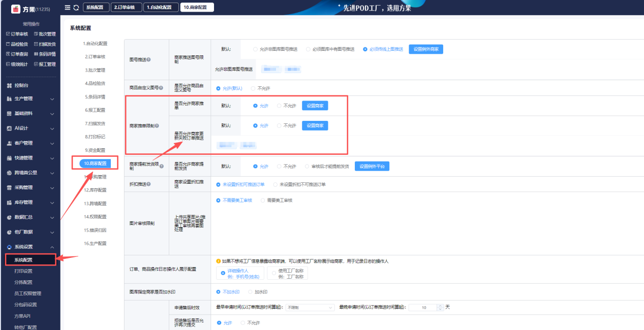
Task: Open 16.生产配置 in config list
Action: coord(95,243)
